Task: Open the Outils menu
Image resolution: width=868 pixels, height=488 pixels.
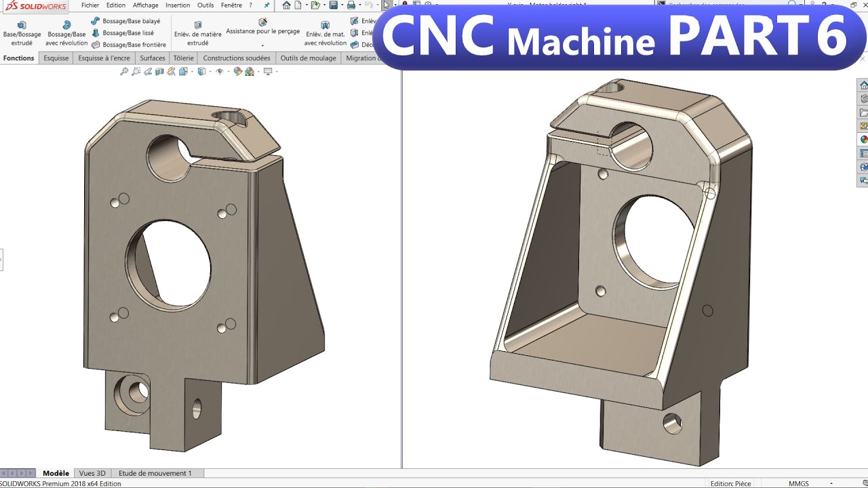Action: (x=205, y=5)
